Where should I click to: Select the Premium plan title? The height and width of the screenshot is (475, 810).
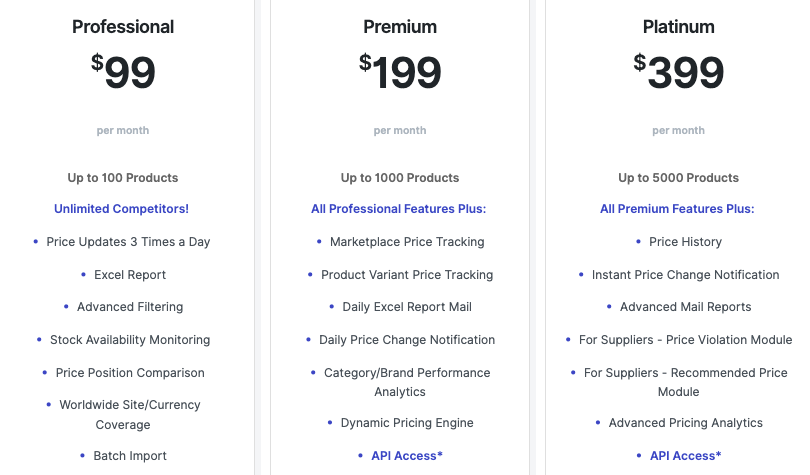pyautogui.click(x=400, y=27)
